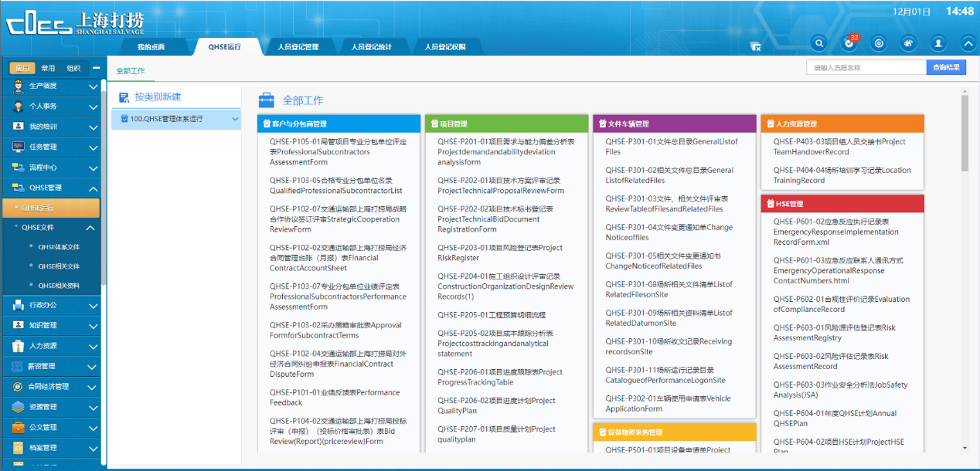Expand the 100.QHSE管理体系运行 category
The height and width of the screenshot is (471, 980).
pos(235,119)
